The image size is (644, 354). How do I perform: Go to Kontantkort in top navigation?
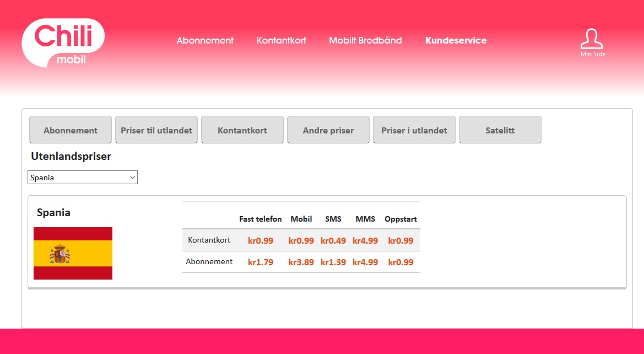(282, 40)
